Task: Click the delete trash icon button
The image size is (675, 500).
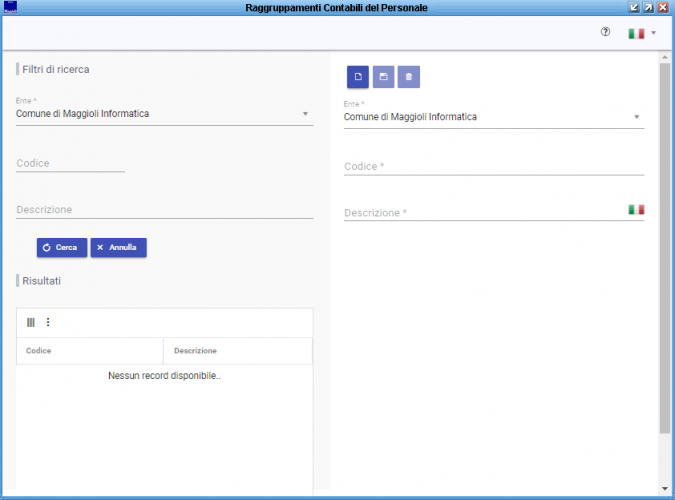Action: tap(409, 77)
